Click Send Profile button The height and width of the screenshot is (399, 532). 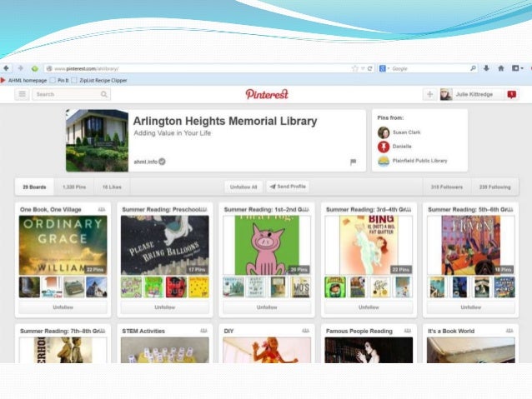coord(288,187)
